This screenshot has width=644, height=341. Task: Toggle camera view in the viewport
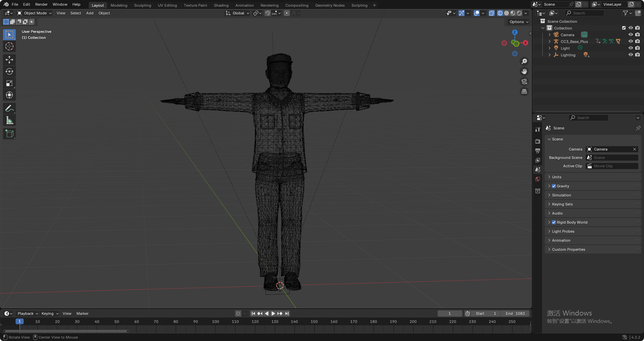click(x=524, y=81)
